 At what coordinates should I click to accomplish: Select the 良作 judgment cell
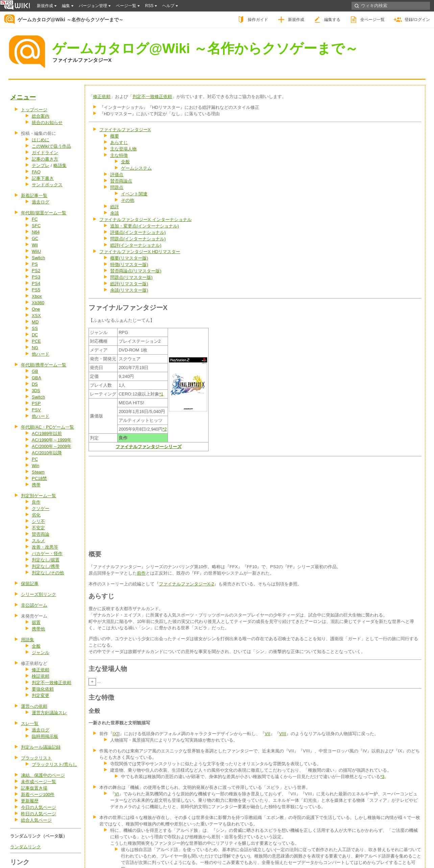click(143, 438)
